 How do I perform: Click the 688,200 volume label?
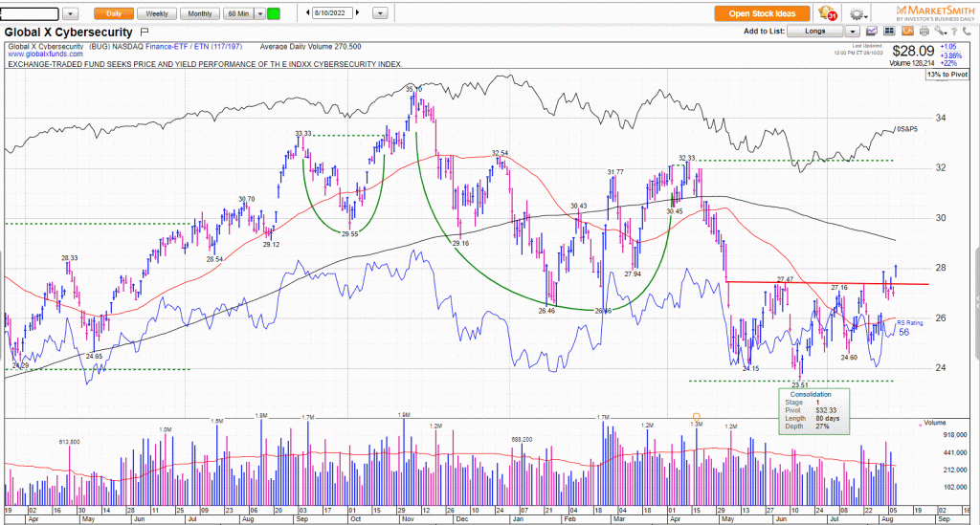point(522,440)
